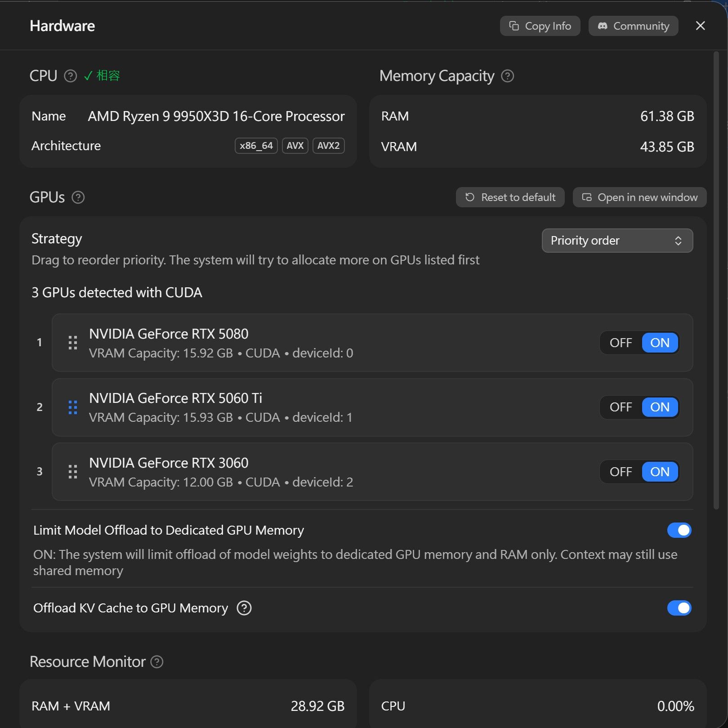Click the RAM + VRAM usage 28.92 GB
The image size is (728, 728).
click(x=317, y=706)
